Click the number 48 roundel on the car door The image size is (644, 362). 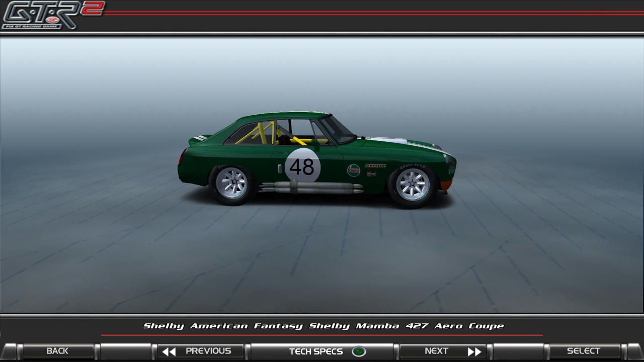[x=302, y=166]
